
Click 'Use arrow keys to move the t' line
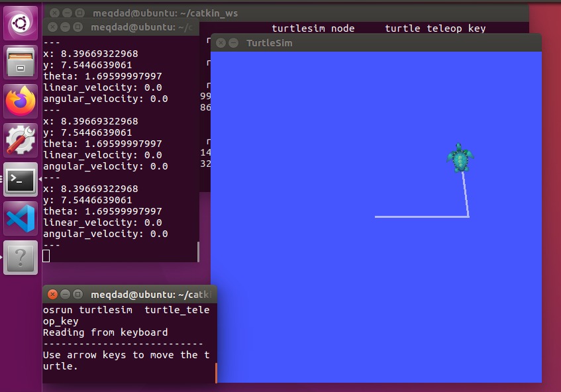127,355
